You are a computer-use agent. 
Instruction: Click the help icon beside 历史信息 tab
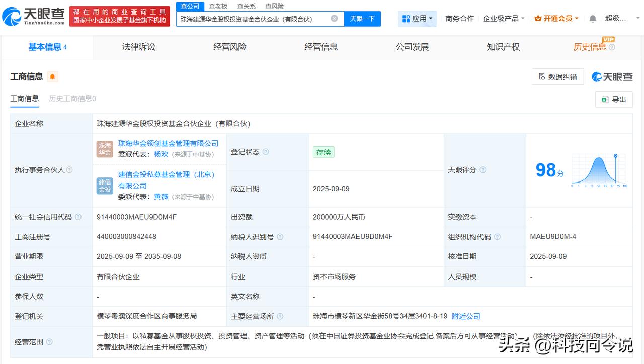[612, 47]
